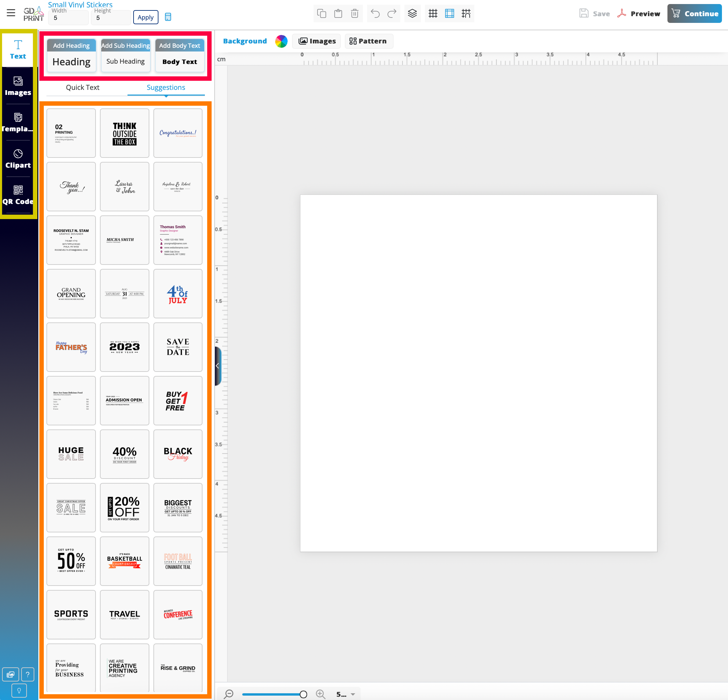Click the lightbulb tips icon
This screenshot has height=700, width=728.
(x=19, y=690)
